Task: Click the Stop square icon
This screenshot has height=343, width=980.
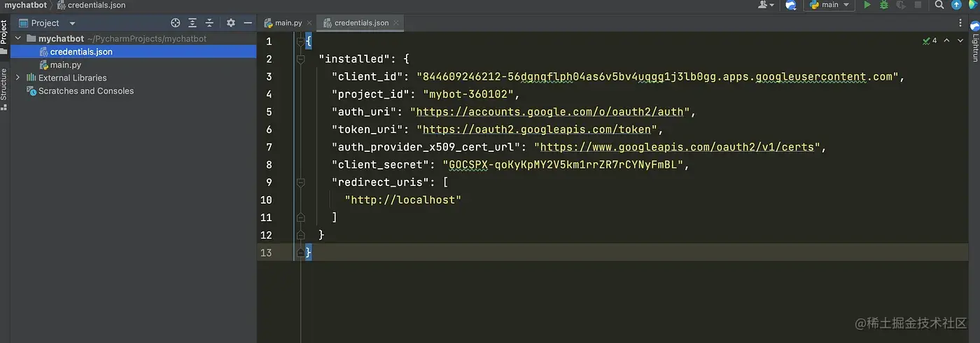Action: (x=918, y=5)
